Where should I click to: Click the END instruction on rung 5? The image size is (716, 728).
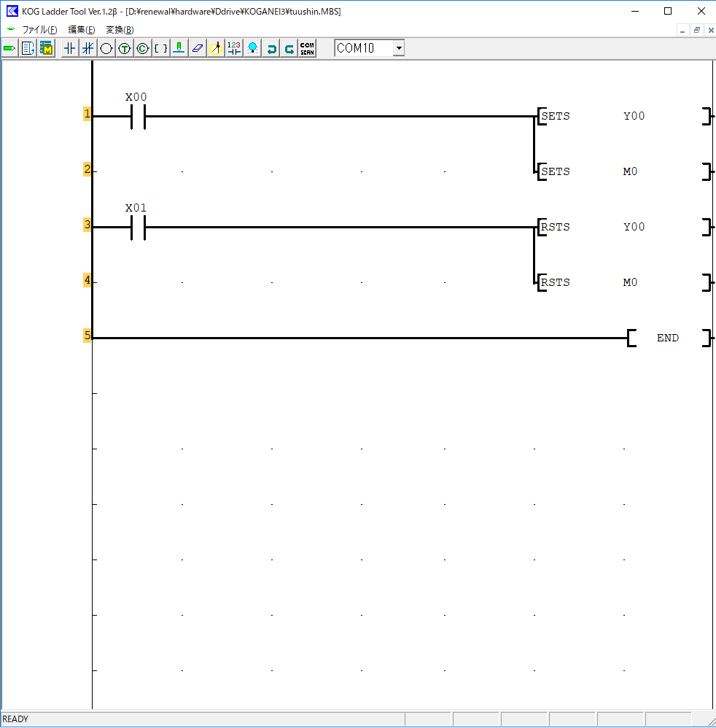point(668,338)
